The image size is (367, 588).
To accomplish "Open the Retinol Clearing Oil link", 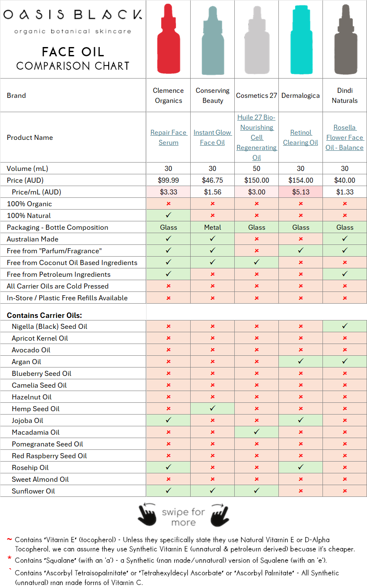I will [301, 137].
